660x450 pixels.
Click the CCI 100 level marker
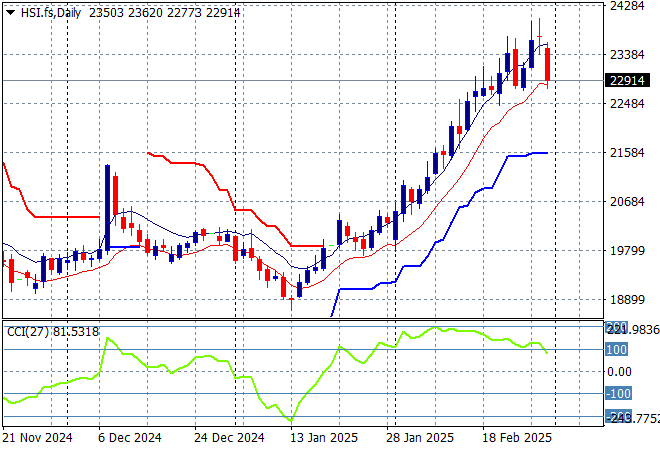coord(616,349)
